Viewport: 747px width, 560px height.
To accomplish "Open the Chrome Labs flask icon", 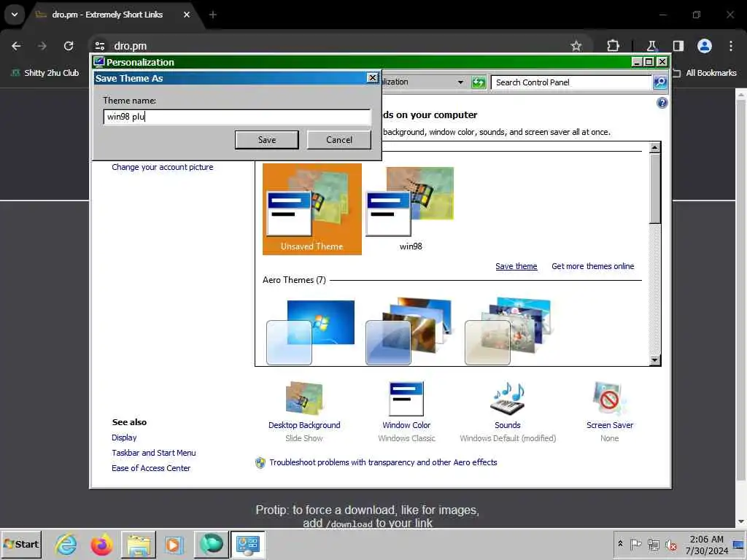I will coord(651,46).
